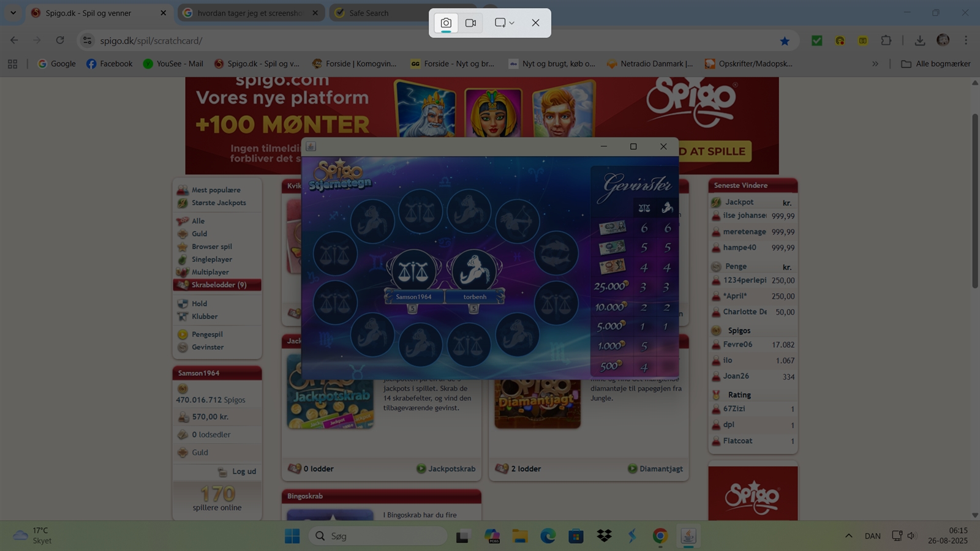980x551 pixels.
Task: Select Skrabelodder (9) in the sidebar menu
Action: point(218,285)
